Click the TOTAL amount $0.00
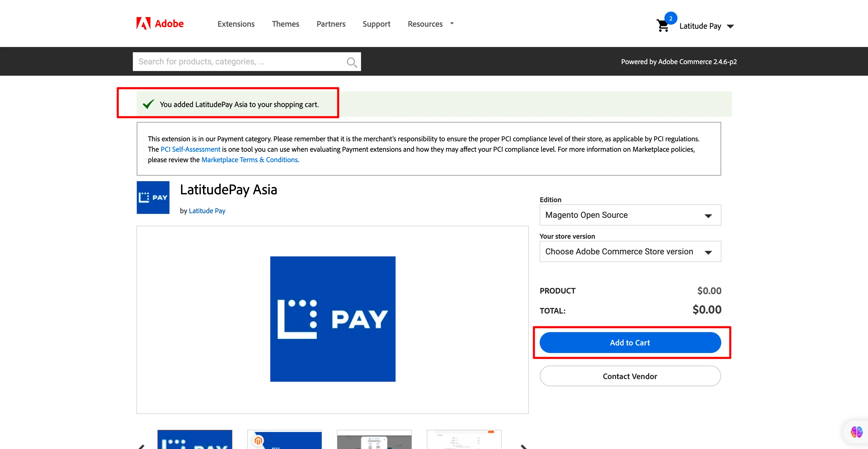The image size is (868, 449). (707, 309)
